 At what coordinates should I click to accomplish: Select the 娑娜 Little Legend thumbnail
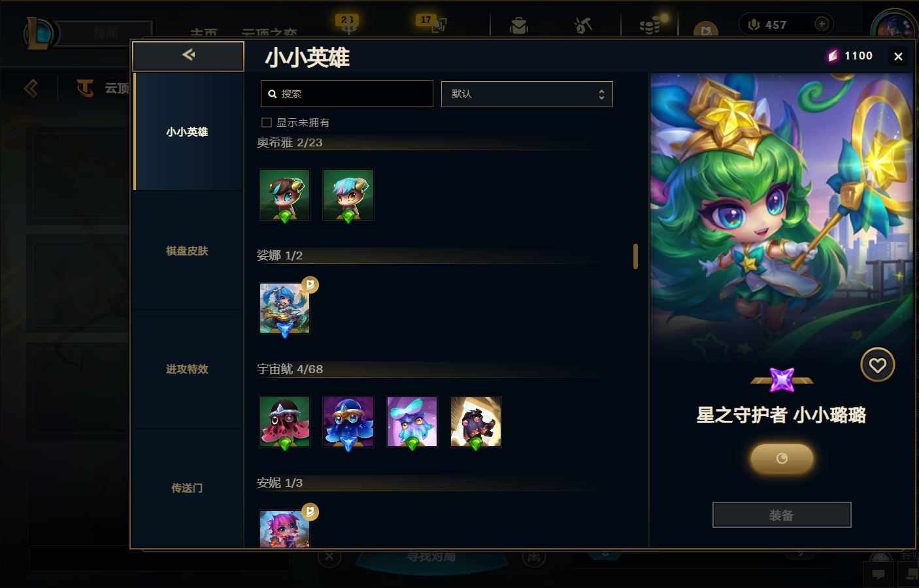(285, 308)
